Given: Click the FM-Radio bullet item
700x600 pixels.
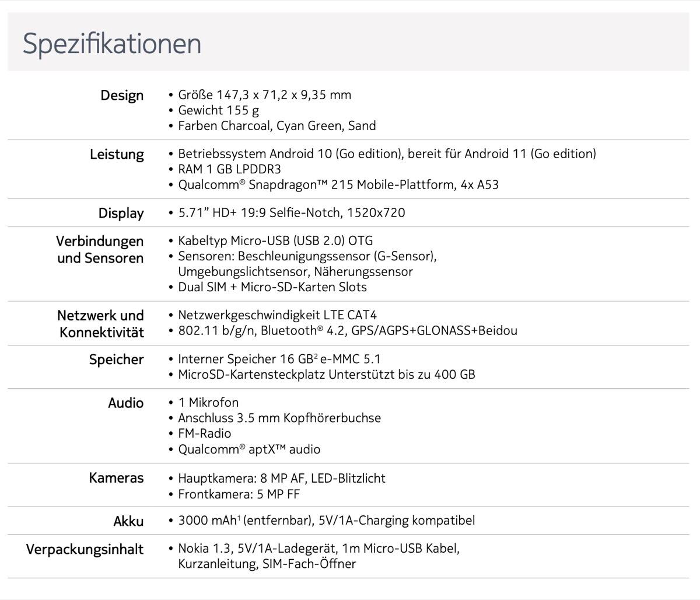Looking at the screenshot, I should click(x=204, y=434).
